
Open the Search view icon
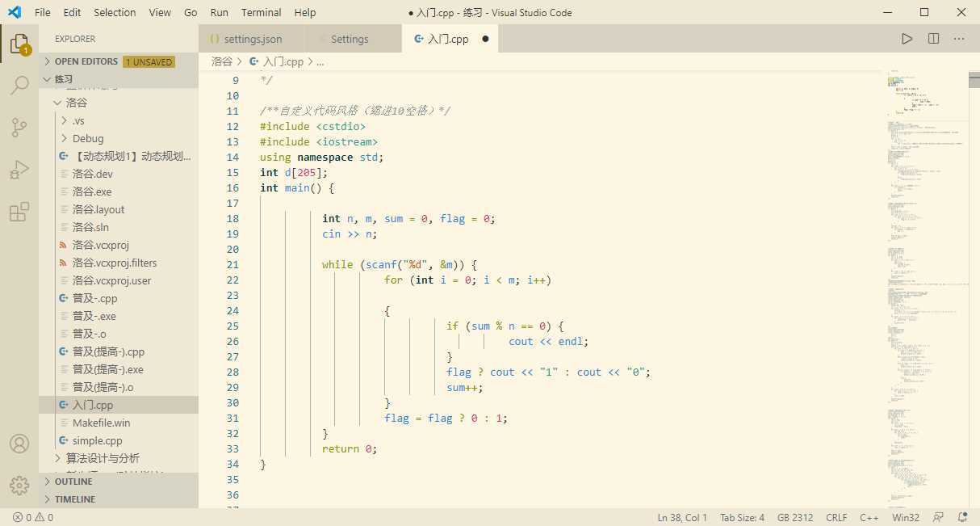(x=19, y=86)
